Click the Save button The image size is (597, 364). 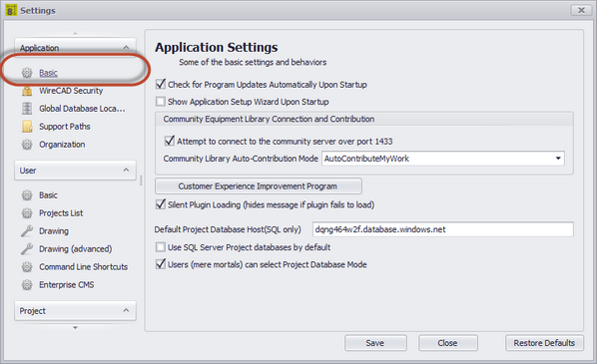375,343
